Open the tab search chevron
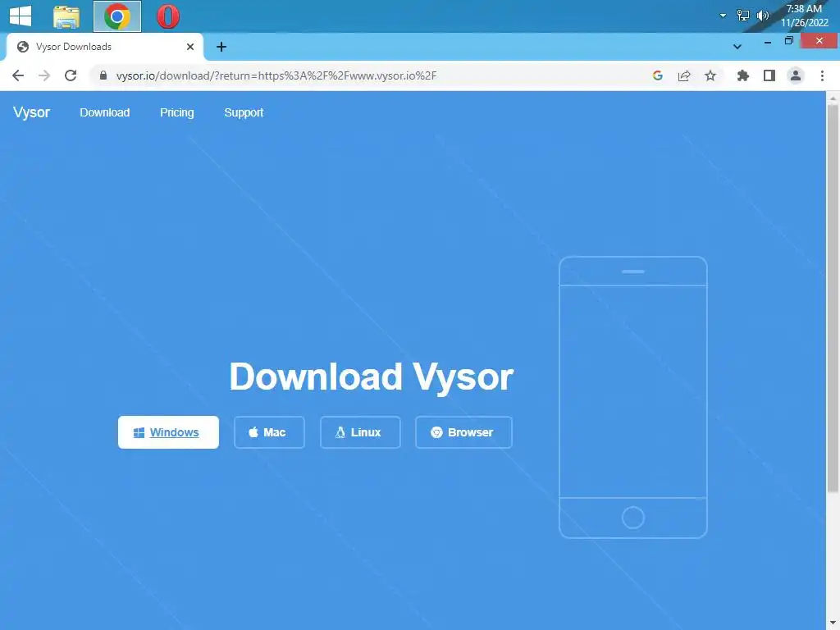The width and height of the screenshot is (840, 630). tap(737, 47)
